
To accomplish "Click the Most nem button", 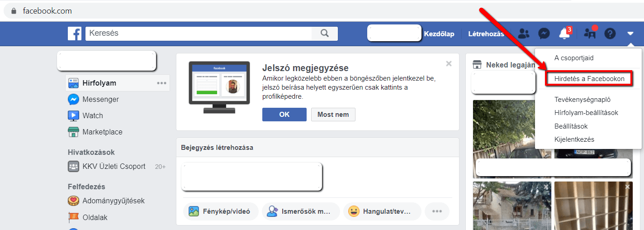I will (x=333, y=115).
